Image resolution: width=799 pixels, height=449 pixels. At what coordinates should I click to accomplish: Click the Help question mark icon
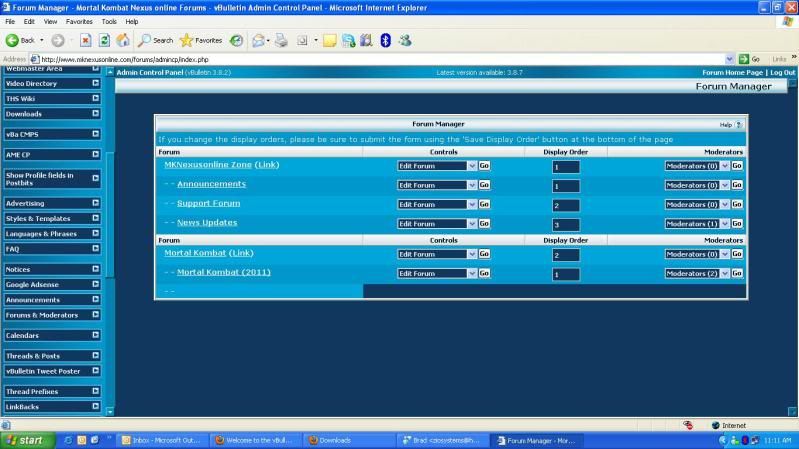click(738, 124)
